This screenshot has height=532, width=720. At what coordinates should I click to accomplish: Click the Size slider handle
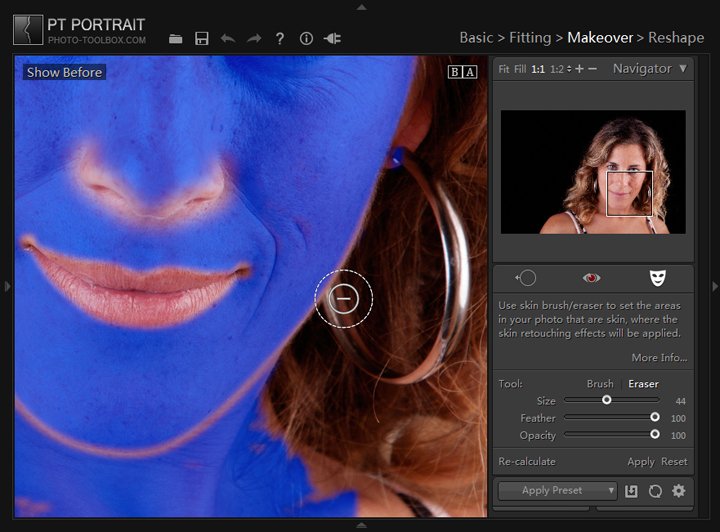pyautogui.click(x=606, y=400)
